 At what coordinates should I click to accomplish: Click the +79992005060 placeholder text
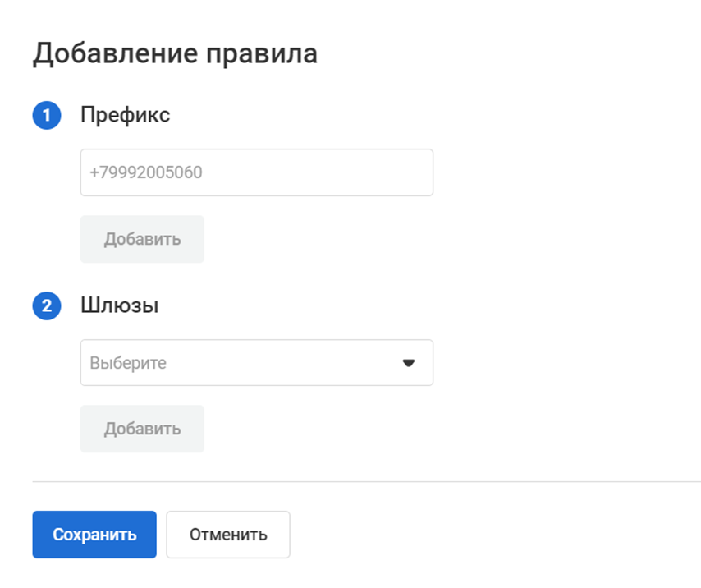tap(146, 173)
